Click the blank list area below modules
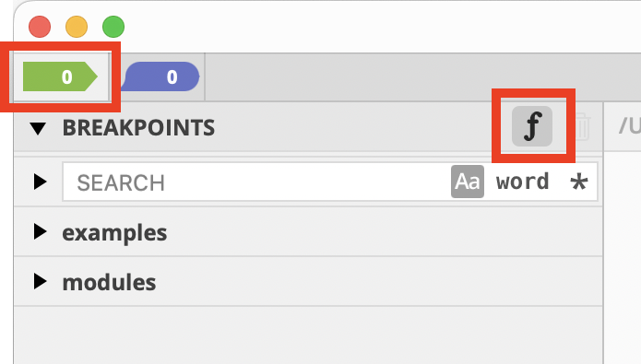This screenshot has width=641, height=364. (308, 335)
